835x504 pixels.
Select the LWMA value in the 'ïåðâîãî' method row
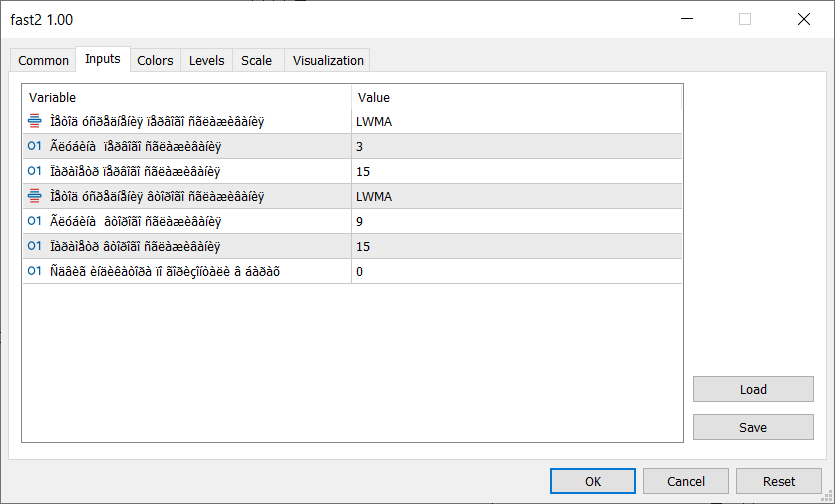pos(517,121)
